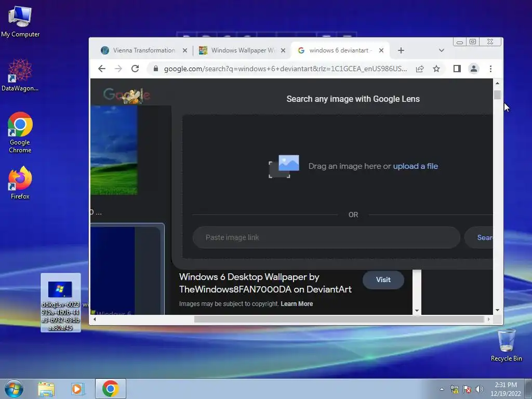Click the horizontal scrollbar thumb
532x399 pixels.
[339, 320]
